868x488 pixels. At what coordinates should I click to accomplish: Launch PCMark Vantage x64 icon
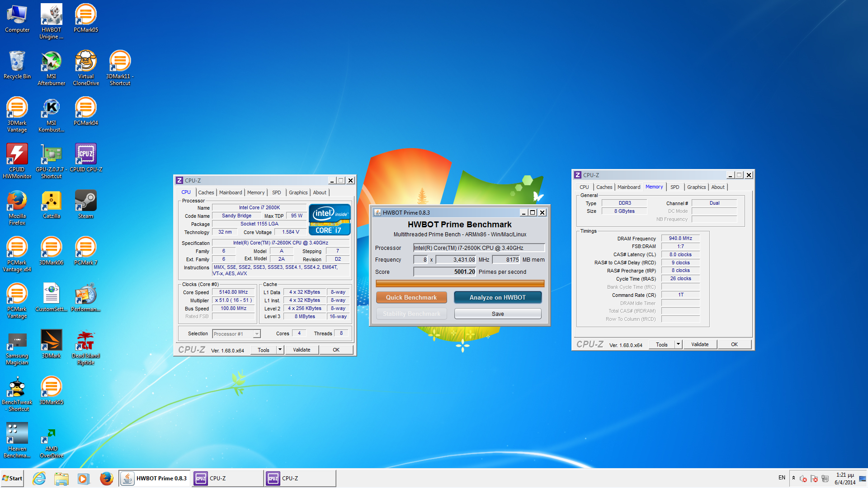point(17,254)
